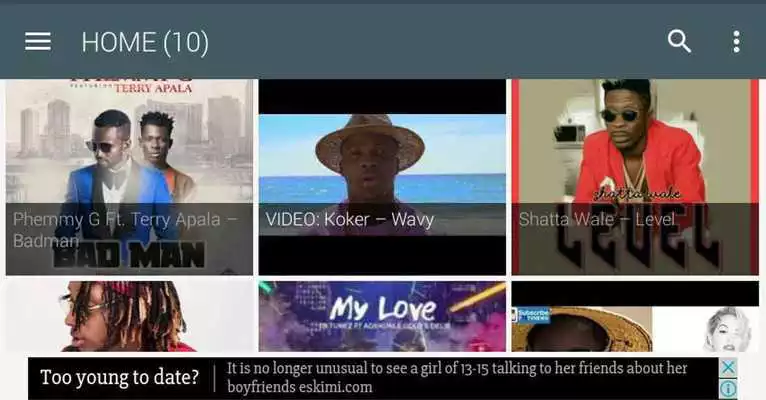Close the ad with the X icon

point(728,367)
